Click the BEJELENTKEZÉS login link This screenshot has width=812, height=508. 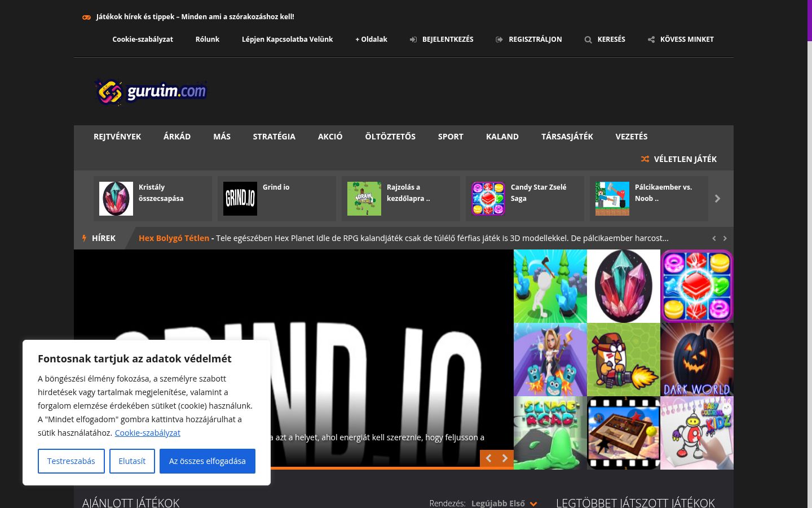(448, 40)
